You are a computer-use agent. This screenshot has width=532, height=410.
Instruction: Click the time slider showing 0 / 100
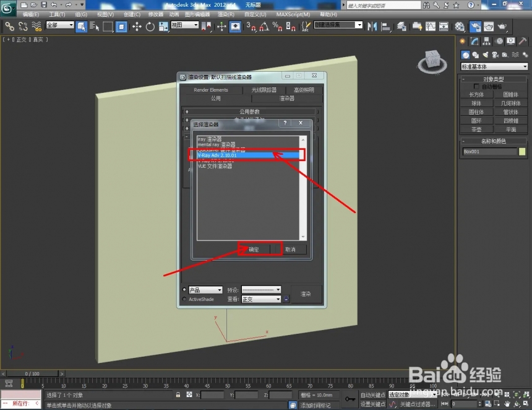32,373
